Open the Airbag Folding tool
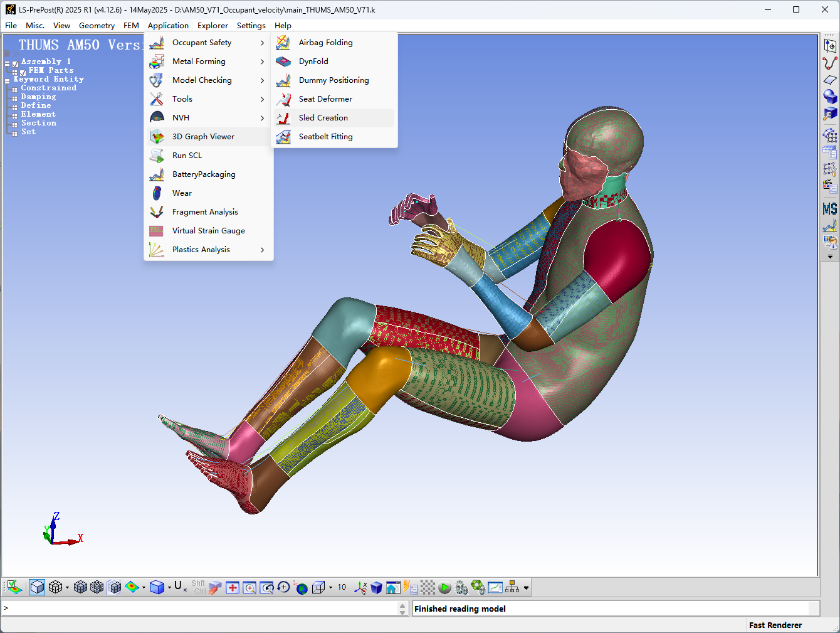This screenshot has height=633, width=840. pos(325,43)
